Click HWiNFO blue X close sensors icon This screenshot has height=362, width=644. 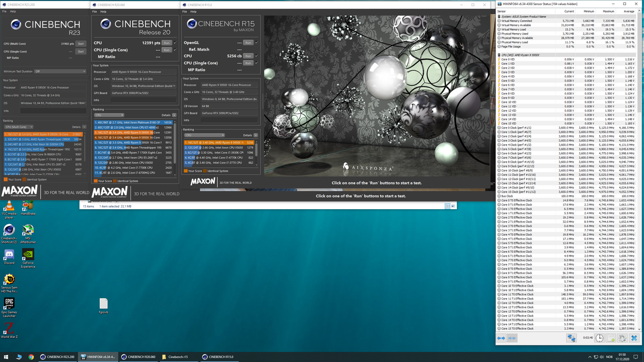coord(634,338)
